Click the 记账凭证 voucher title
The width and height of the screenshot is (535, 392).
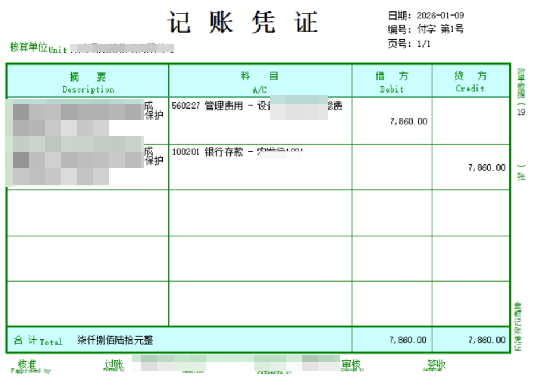pos(243,23)
